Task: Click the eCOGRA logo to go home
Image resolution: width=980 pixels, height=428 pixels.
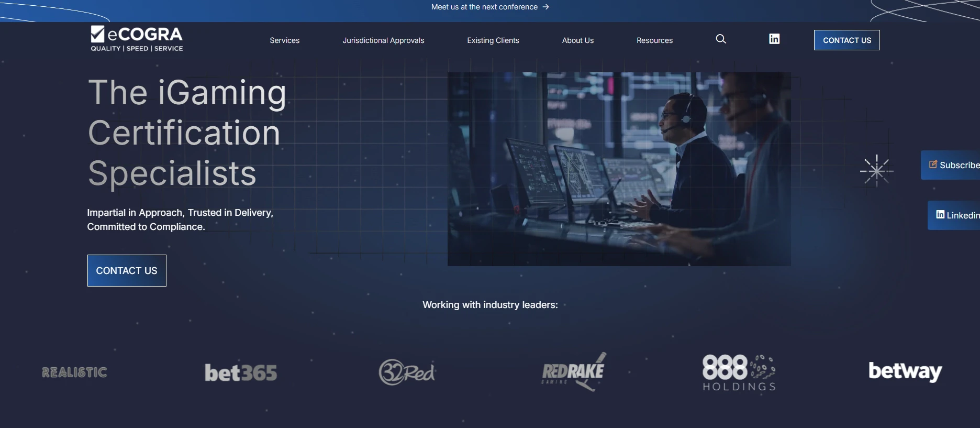Action: (x=137, y=39)
